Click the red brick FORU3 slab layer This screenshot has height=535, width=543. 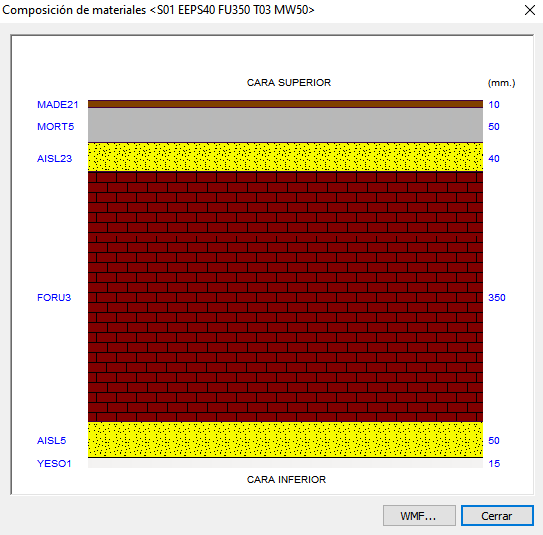click(285, 296)
